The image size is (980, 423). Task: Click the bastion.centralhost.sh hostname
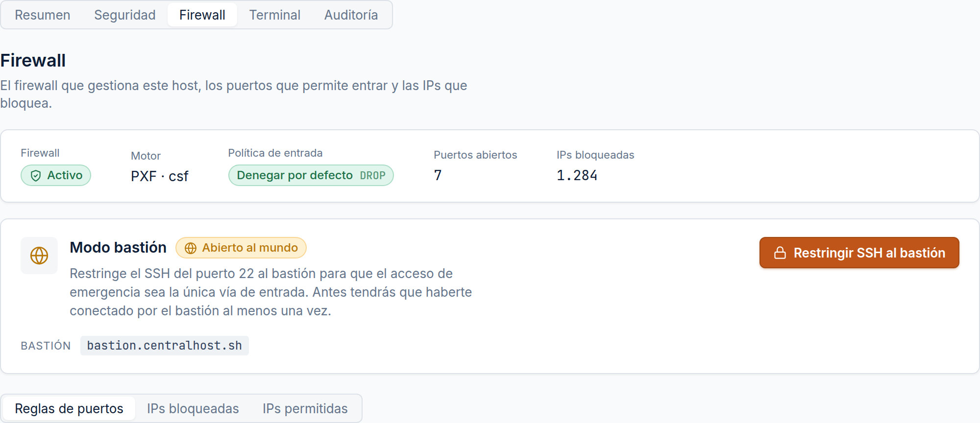[x=165, y=346]
